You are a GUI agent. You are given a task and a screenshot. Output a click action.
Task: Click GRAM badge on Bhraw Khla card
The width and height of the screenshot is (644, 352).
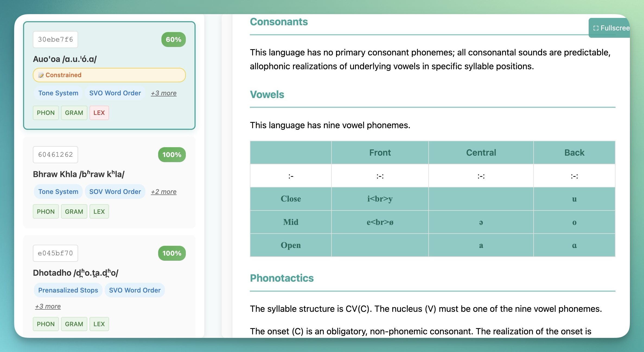coord(74,212)
